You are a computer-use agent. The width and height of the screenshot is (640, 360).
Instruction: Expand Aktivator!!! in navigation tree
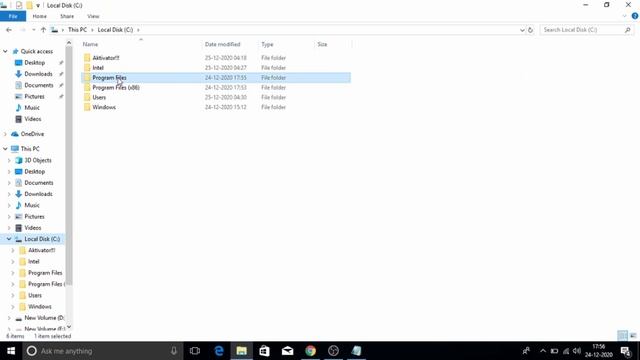13,250
